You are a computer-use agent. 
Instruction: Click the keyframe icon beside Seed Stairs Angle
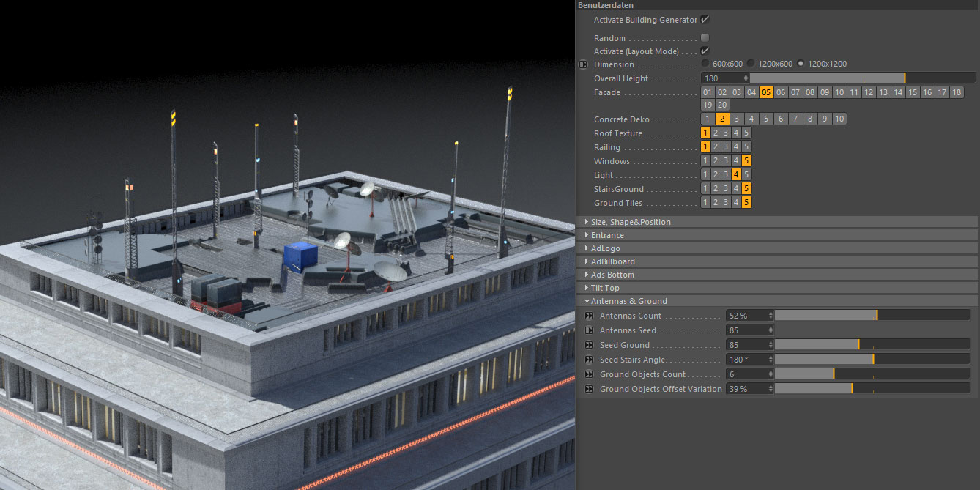coord(587,359)
